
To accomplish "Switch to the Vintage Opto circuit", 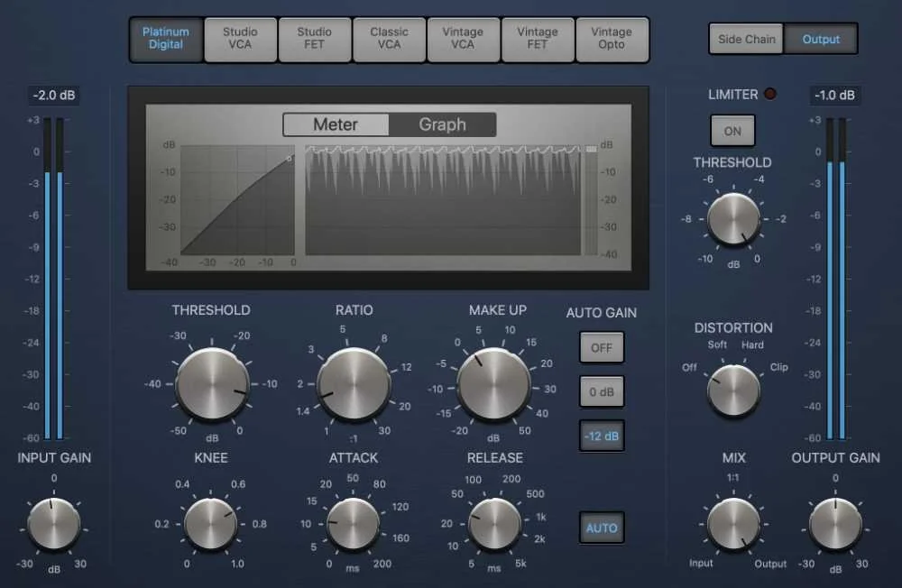I will tap(612, 40).
